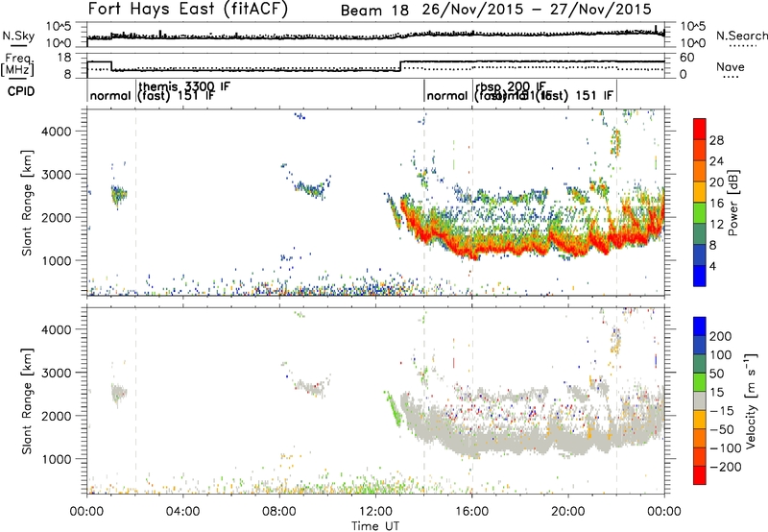Click the 'CPID' row label
Screen dimensions: 768x532
pyautogui.click(x=21, y=91)
